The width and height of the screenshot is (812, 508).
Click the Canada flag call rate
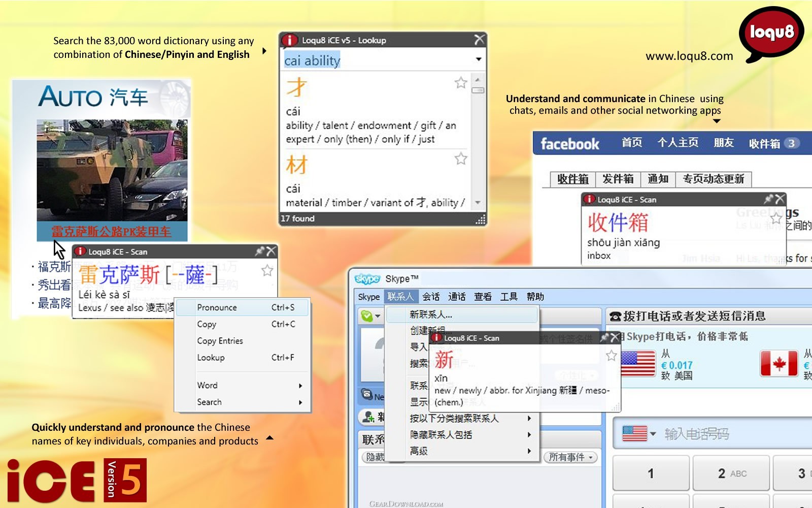click(779, 364)
